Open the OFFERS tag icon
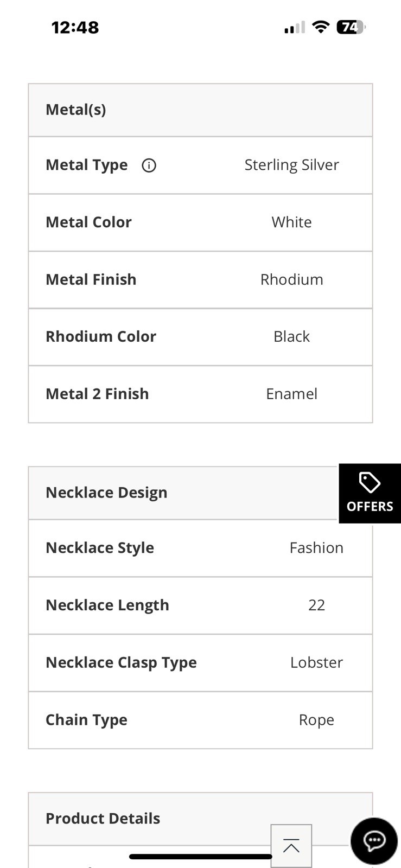 370,494
